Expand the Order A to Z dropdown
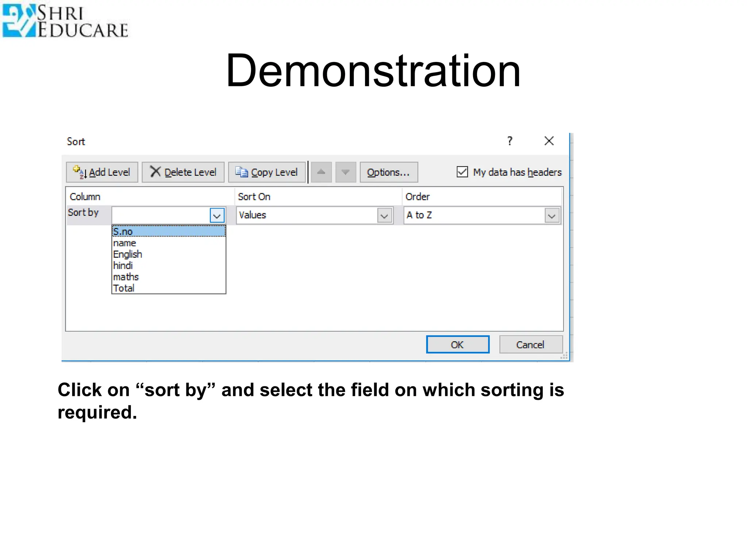 (552, 215)
